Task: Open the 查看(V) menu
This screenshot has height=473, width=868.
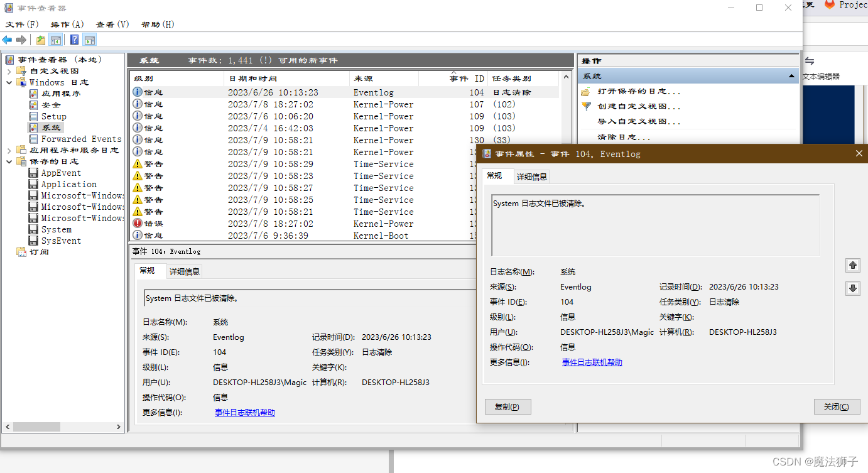Action: pos(112,24)
